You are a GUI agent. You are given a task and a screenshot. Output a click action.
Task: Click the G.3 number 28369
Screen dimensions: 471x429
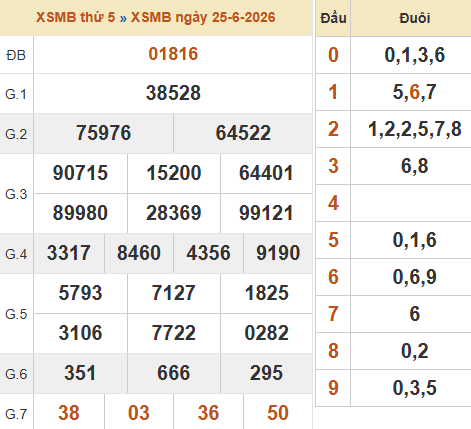point(174,213)
